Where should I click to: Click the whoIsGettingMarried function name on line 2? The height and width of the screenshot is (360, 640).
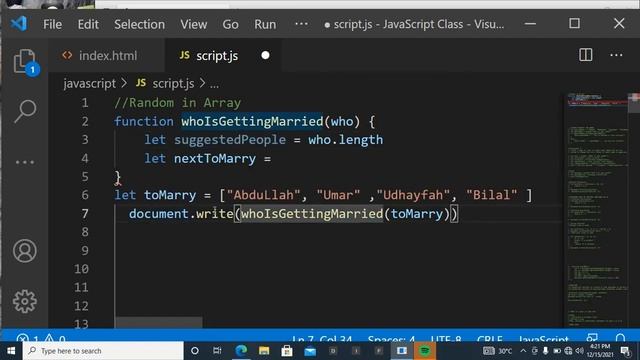click(x=252, y=121)
